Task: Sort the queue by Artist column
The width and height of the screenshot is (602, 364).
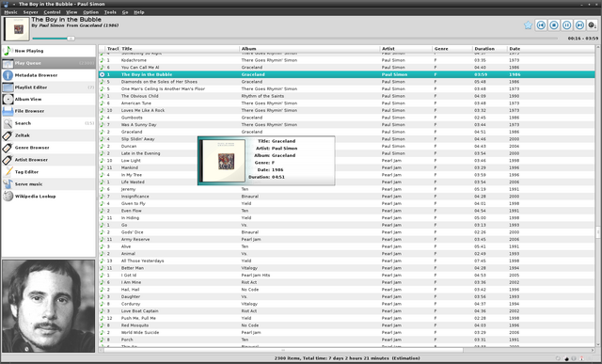Action: [x=406, y=49]
